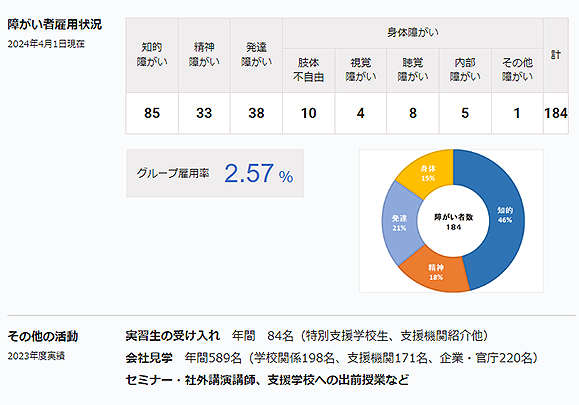
Task: Click the dark blue 知的 46% donut segment
Action: [505, 215]
